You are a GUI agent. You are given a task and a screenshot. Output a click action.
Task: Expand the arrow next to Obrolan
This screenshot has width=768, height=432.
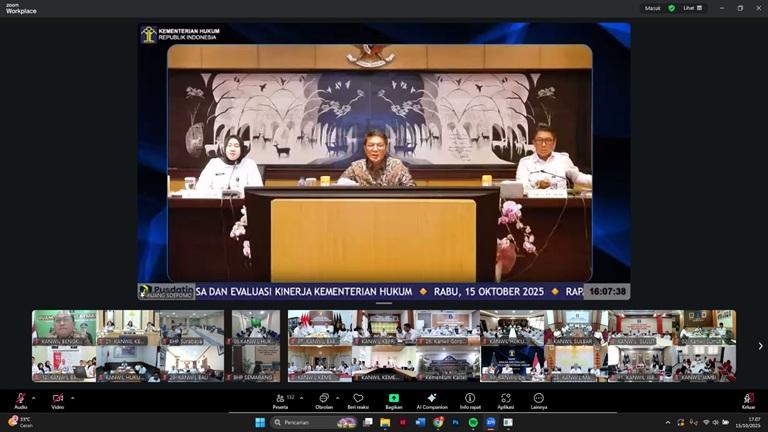(x=337, y=398)
